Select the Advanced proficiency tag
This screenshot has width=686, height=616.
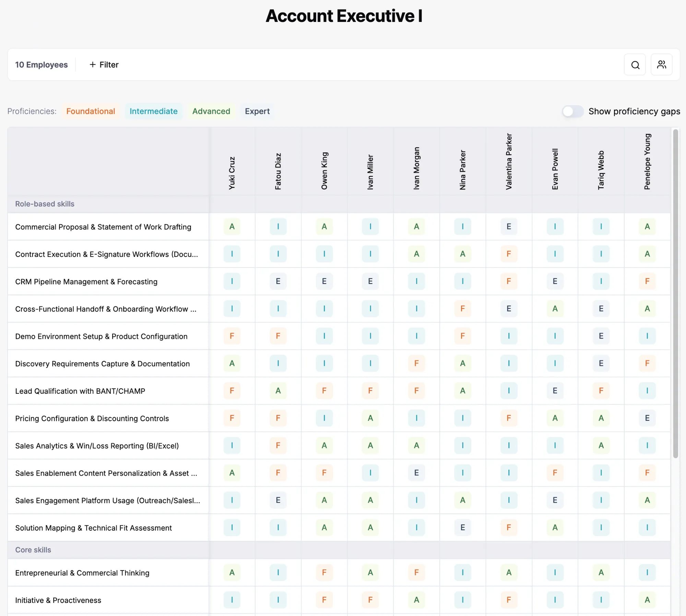(211, 111)
